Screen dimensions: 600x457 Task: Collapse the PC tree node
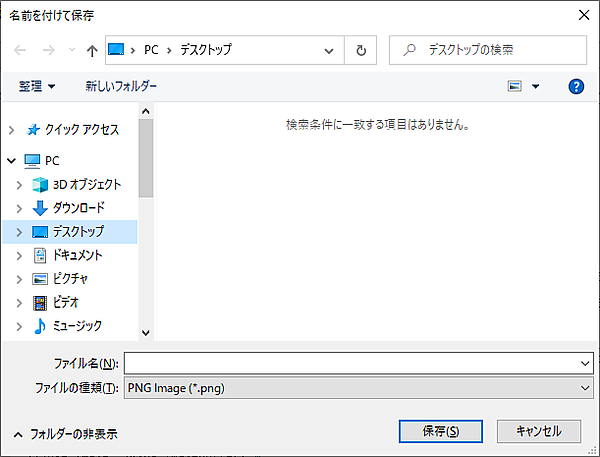(x=12, y=161)
